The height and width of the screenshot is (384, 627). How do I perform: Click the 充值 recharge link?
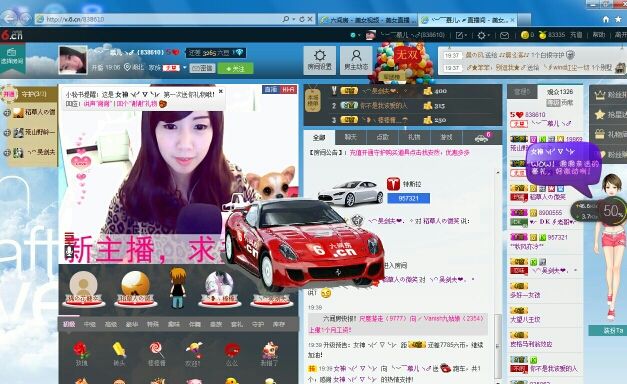(576, 35)
